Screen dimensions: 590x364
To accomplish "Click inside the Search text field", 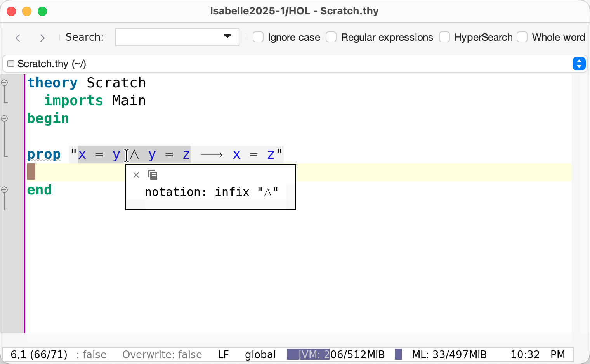I will pyautogui.click(x=169, y=37).
